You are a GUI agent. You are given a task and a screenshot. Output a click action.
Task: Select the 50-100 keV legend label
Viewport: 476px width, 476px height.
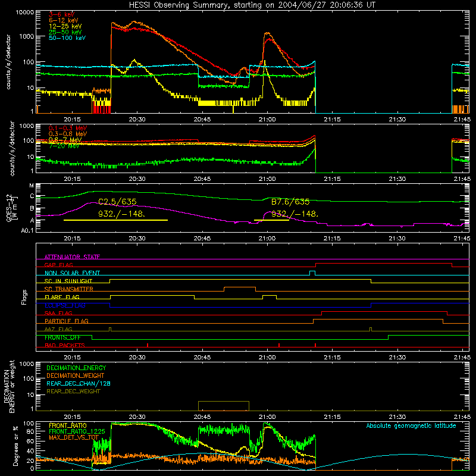(x=67, y=38)
